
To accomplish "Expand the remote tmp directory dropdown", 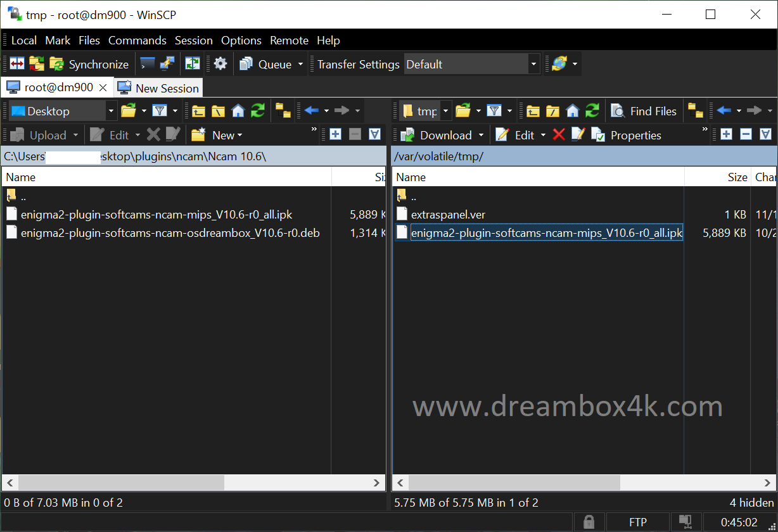I will coord(446,111).
